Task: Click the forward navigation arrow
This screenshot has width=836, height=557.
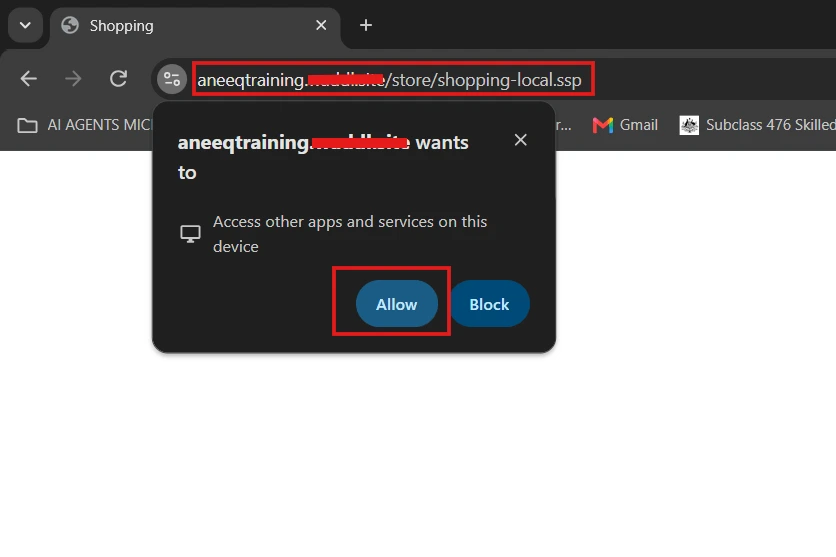Action: (73, 79)
